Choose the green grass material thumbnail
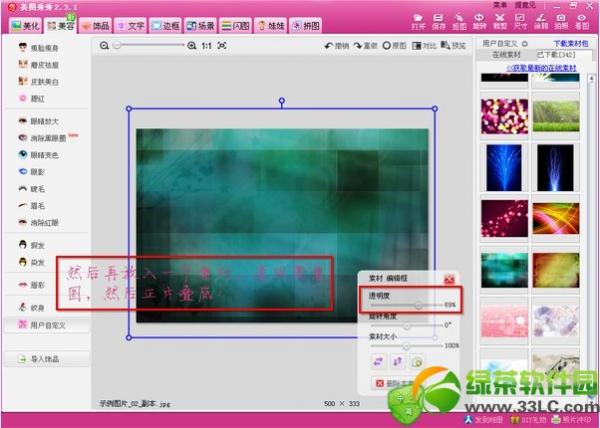The height and width of the screenshot is (428, 600). [556, 116]
